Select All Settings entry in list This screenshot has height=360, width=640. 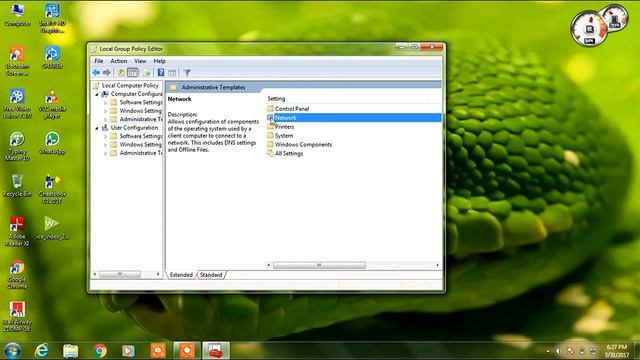pos(289,153)
